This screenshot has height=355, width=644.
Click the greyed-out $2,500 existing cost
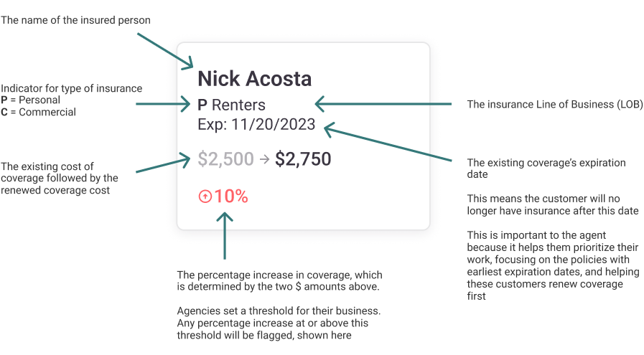pos(226,159)
